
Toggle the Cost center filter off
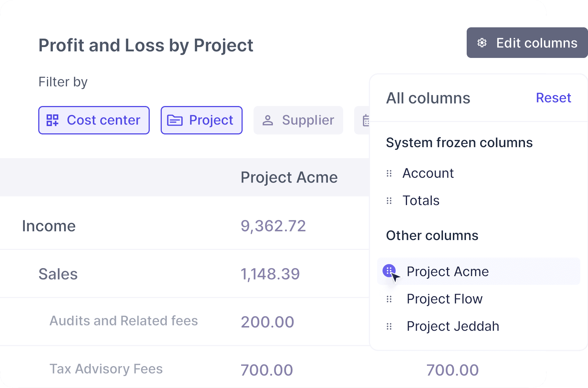pos(94,120)
